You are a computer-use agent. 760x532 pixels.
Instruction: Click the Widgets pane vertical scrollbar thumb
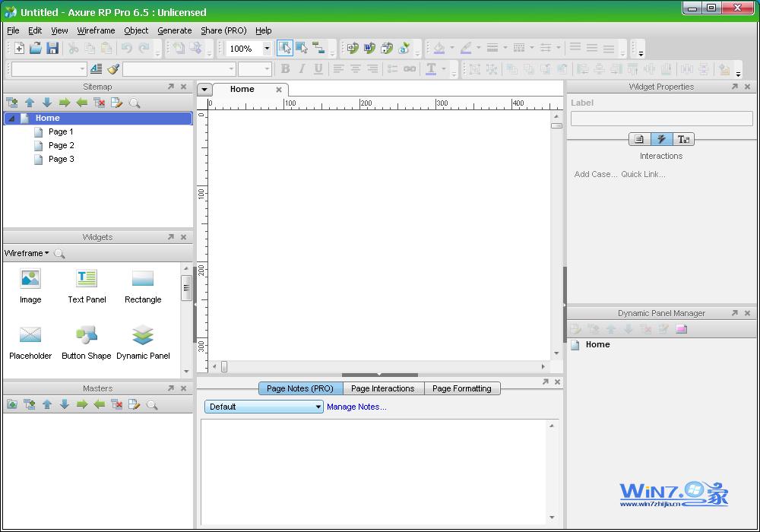[186, 288]
